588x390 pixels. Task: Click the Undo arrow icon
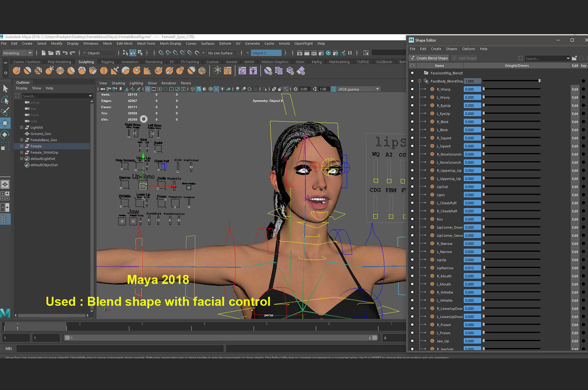[x=65, y=53]
